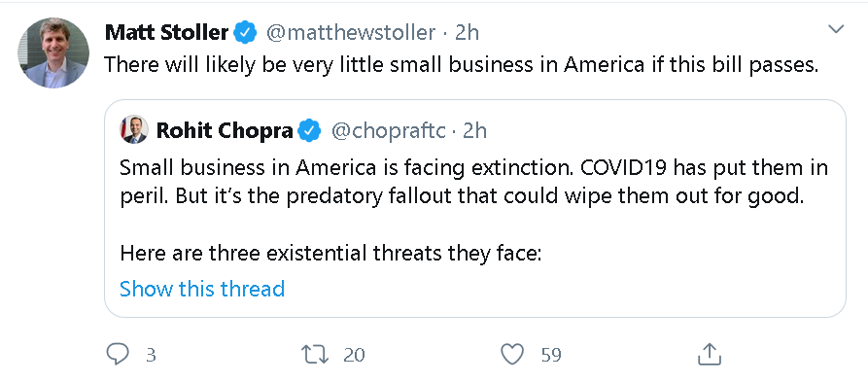Open Rohit Chopra's small avatar

[134, 130]
